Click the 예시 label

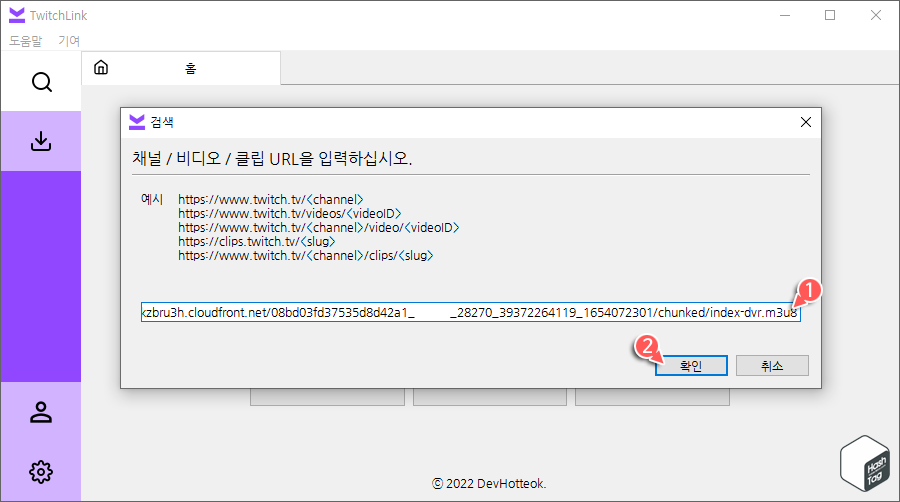(152, 199)
